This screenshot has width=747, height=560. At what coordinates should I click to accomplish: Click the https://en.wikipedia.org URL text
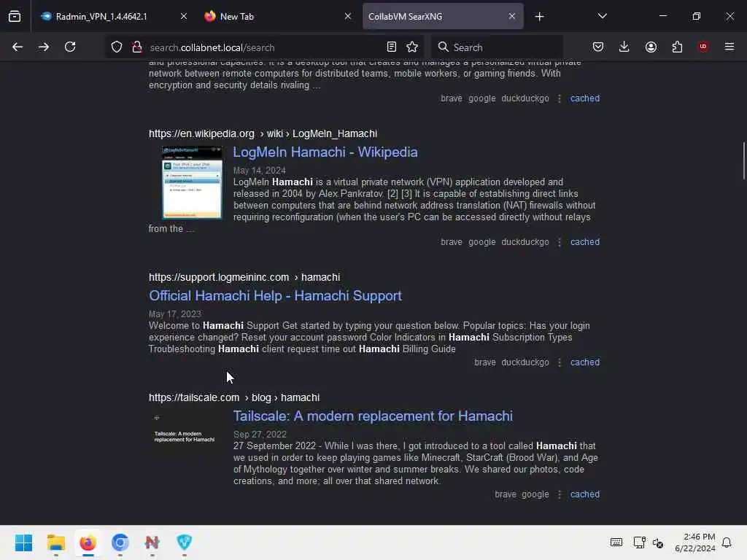click(201, 134)
